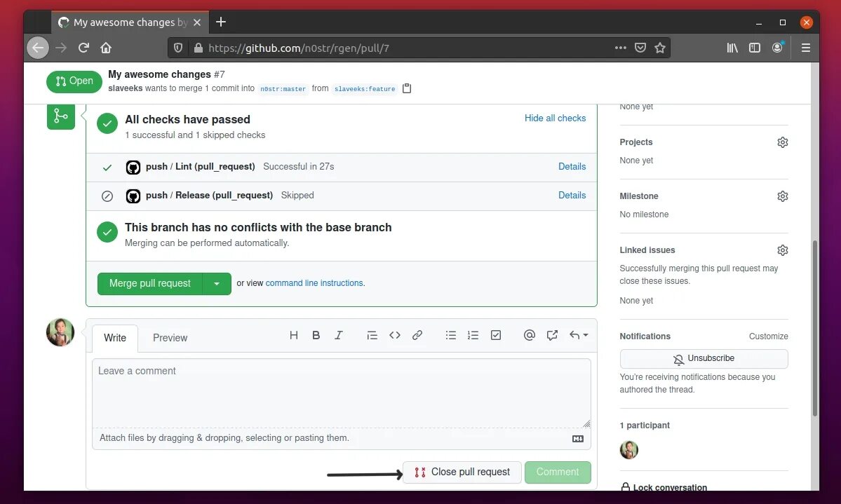Open Firefox hamburger menu
This screenshot has height=504, width=841.
tap(806, 48)
